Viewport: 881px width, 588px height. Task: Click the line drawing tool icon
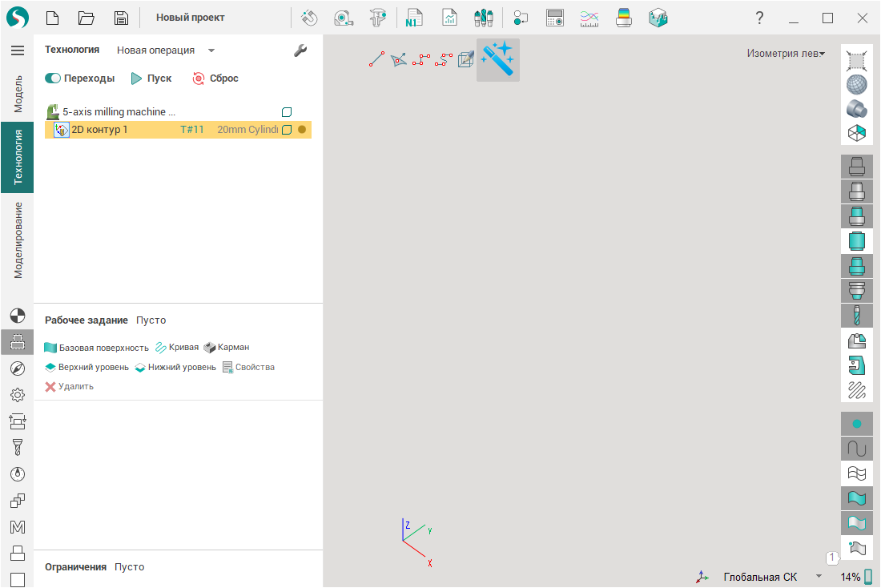(x=376, y=59)
